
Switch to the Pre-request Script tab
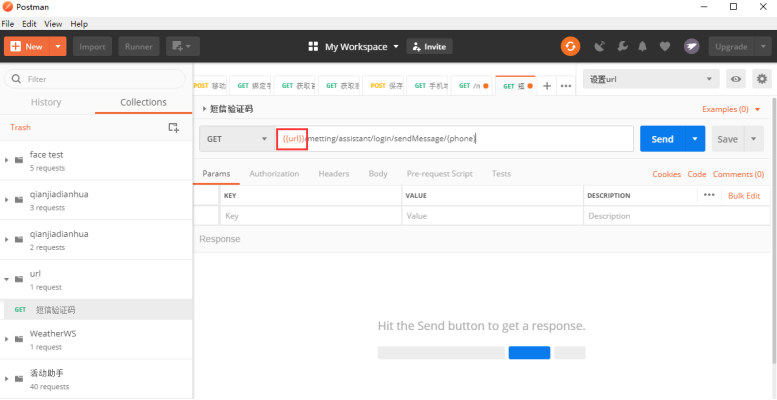tap(440, 173)
